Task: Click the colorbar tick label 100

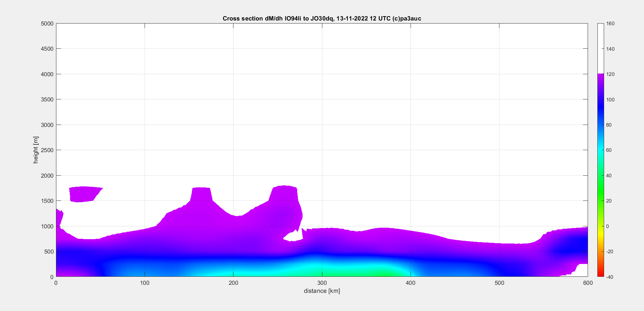Action: tap(610, 99)
